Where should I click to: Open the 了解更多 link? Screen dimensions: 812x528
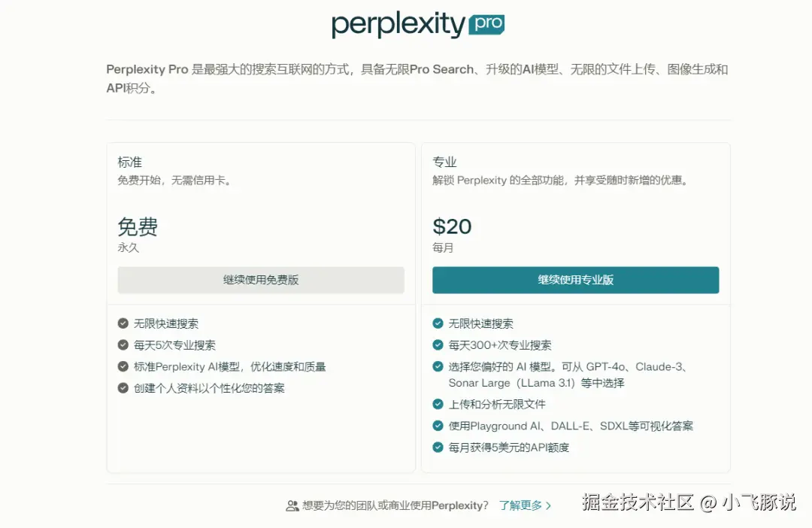tap(520, 505)
